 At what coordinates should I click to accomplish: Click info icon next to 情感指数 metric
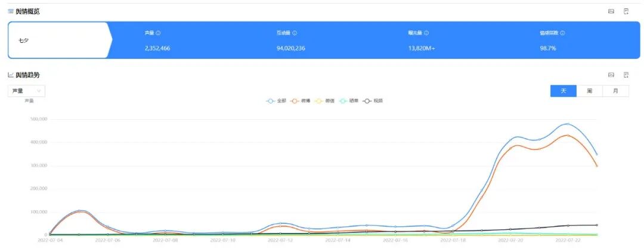[562, 33]
